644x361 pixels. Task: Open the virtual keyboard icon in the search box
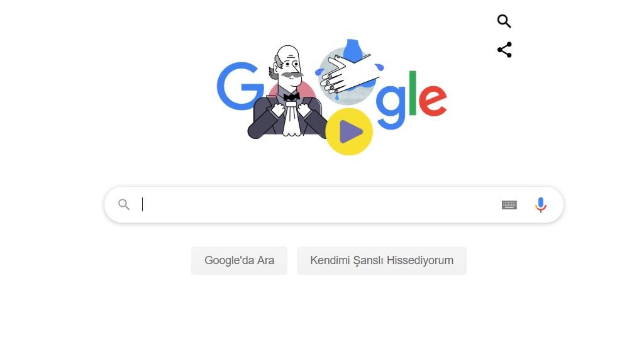509,204
